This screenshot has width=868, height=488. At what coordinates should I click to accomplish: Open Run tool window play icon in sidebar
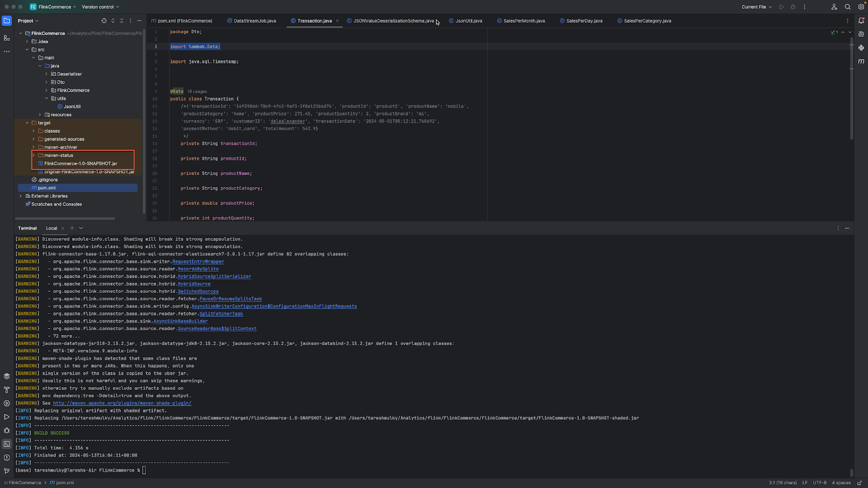click(7, 417)
